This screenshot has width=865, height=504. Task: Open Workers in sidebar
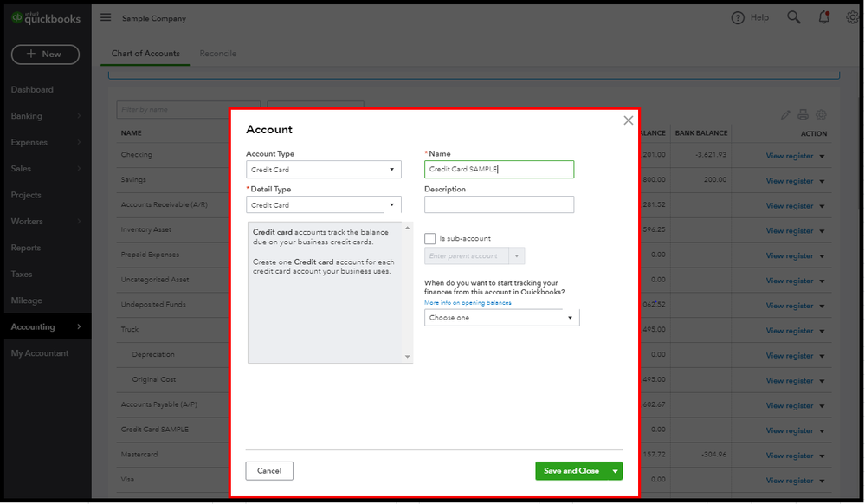click(x=27, y=222)
